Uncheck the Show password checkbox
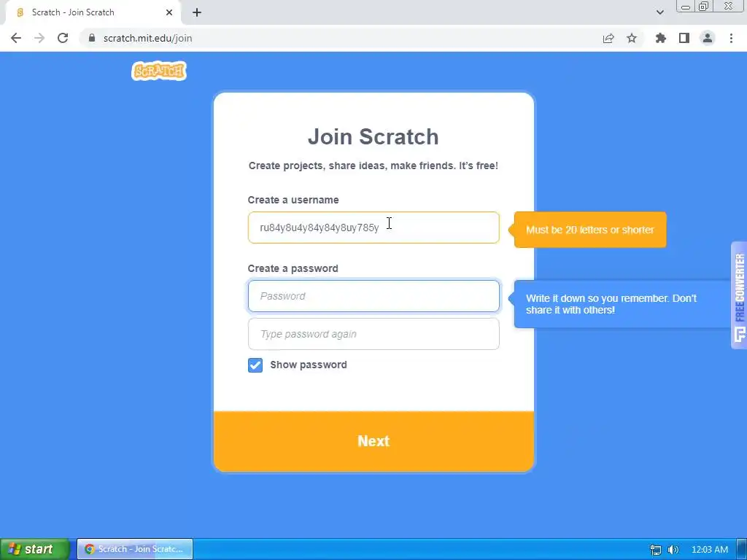Screen dimensions: 747x560 255,365
